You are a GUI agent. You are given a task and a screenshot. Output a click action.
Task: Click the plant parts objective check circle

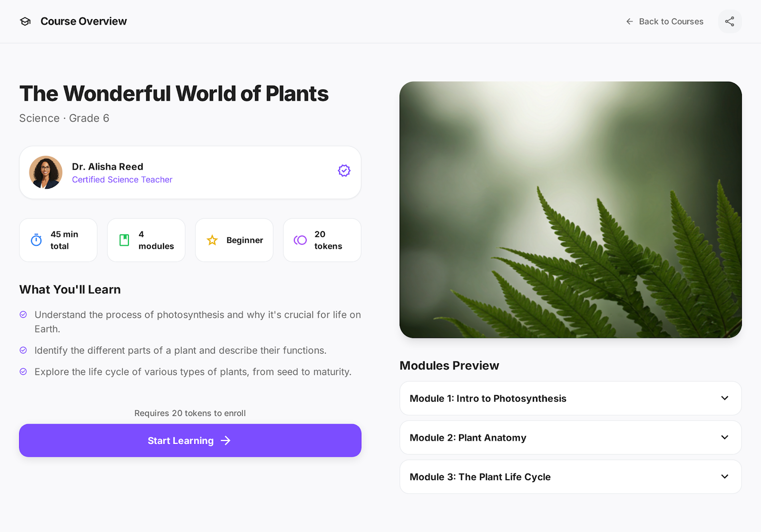pyautogui.click(x=23, y=350)
